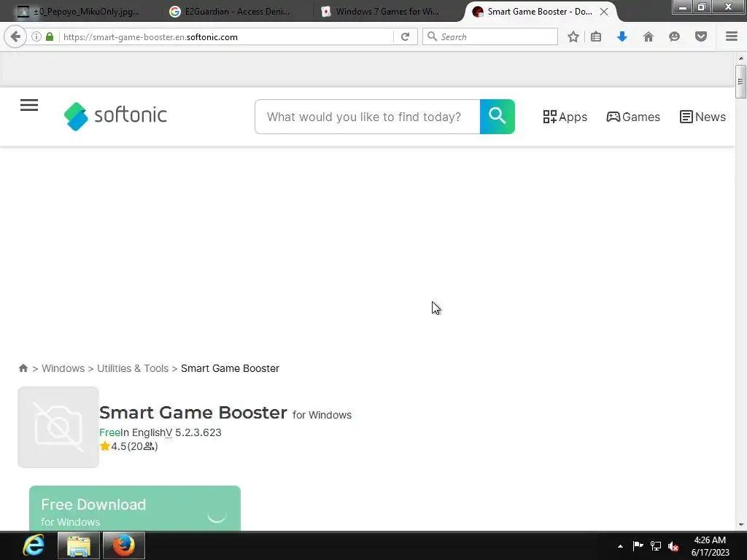Open the site information icon in address bar
Image resolution: width=747 pixels, height=560 pixels.
pyautogui.click(x=36, y=36)
